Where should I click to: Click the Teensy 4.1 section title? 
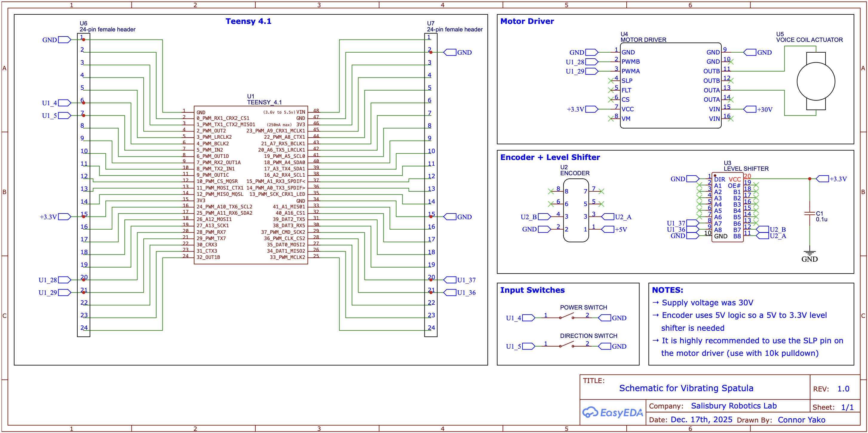pyautogui.click(x=248, y=21)
